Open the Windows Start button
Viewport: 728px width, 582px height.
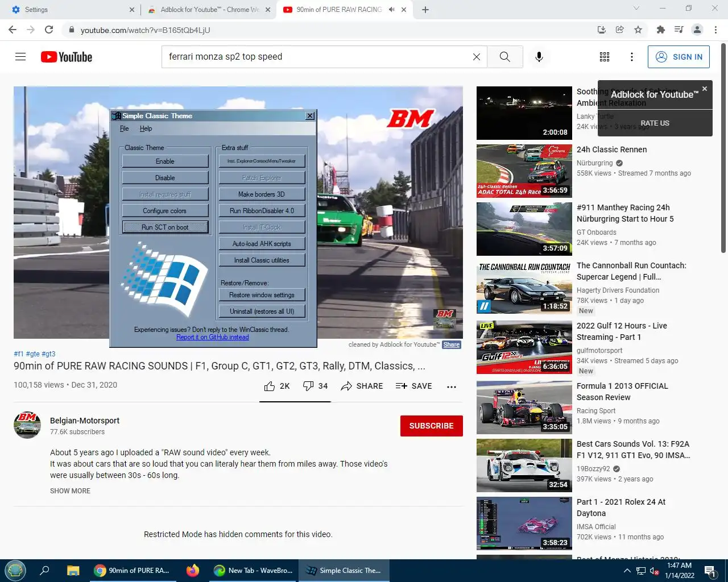point(15,571)
